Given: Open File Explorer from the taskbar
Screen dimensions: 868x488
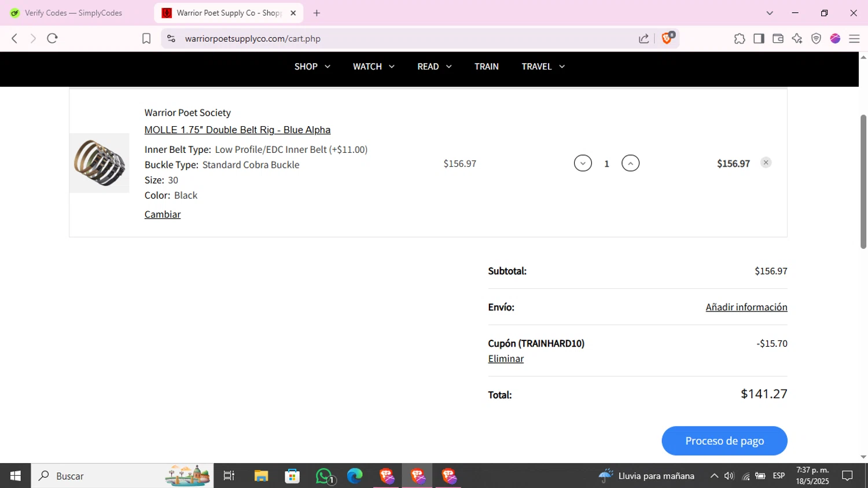Looking at the screenshot, I should 261,476.
